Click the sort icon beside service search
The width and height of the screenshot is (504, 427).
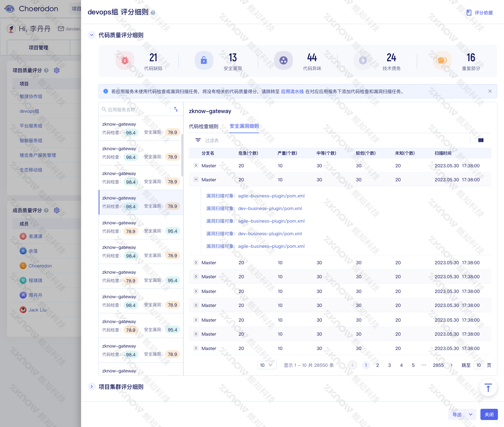176,109
